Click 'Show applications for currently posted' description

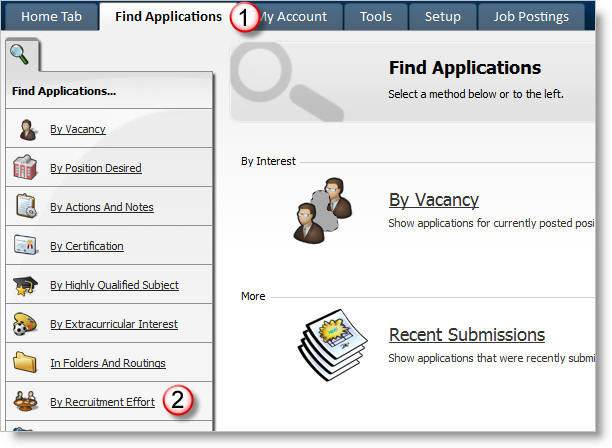[491, 223]
